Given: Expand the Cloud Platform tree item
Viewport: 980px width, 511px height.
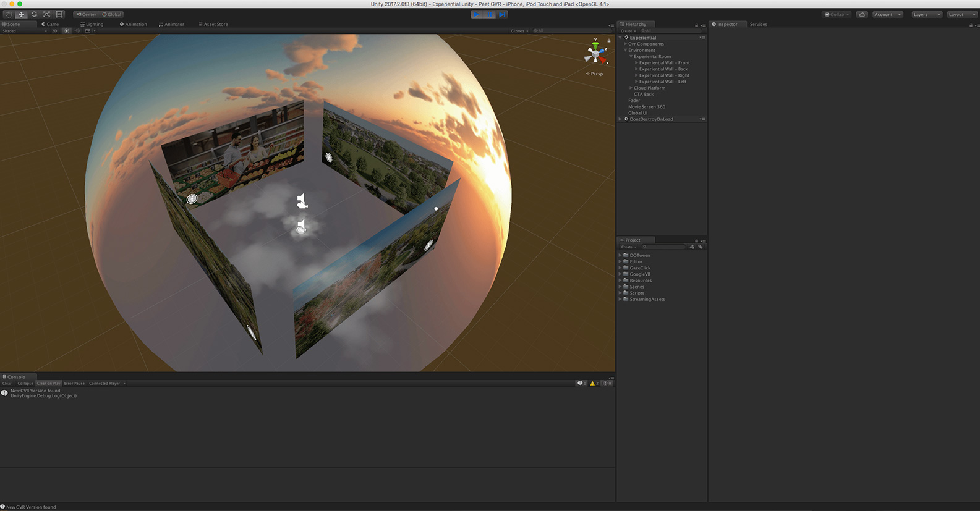Looking at the screenshot, I should (631, 88).
